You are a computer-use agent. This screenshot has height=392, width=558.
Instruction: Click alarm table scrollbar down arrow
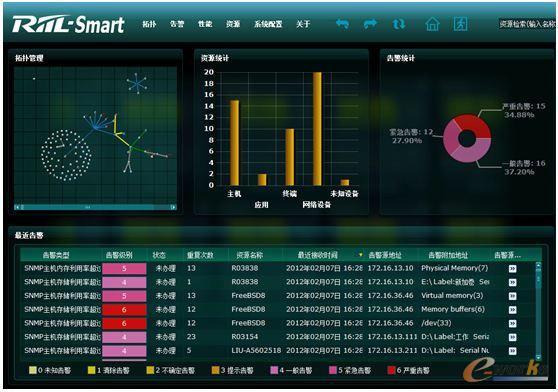point(538,357)
